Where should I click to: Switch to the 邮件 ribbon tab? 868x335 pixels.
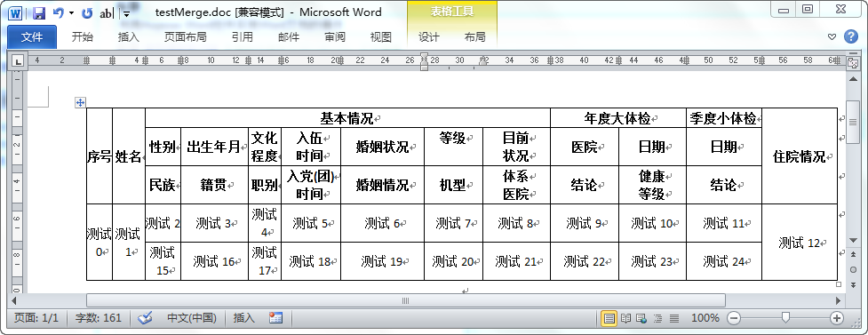pos(289,37)
